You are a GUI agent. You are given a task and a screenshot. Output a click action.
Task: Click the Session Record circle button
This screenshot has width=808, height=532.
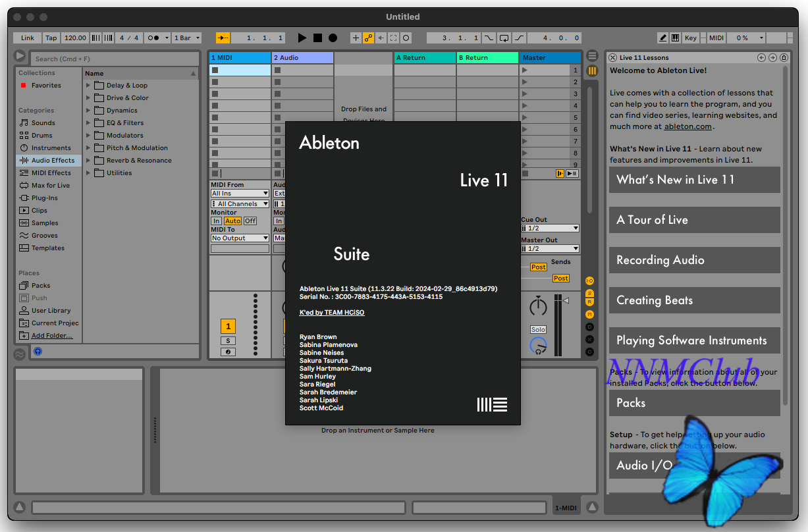[406, 38]
